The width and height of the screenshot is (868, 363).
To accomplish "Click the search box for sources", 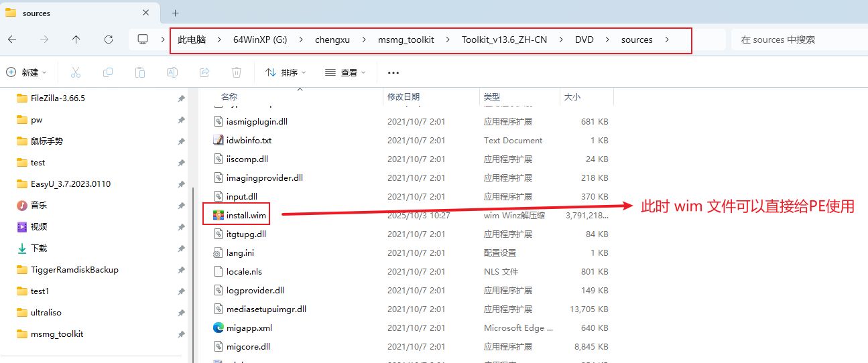I will pos(798,40).
